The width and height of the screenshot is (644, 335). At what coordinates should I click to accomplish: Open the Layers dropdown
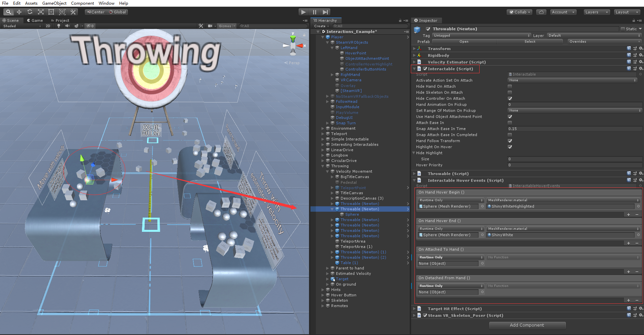pos(597,12)
